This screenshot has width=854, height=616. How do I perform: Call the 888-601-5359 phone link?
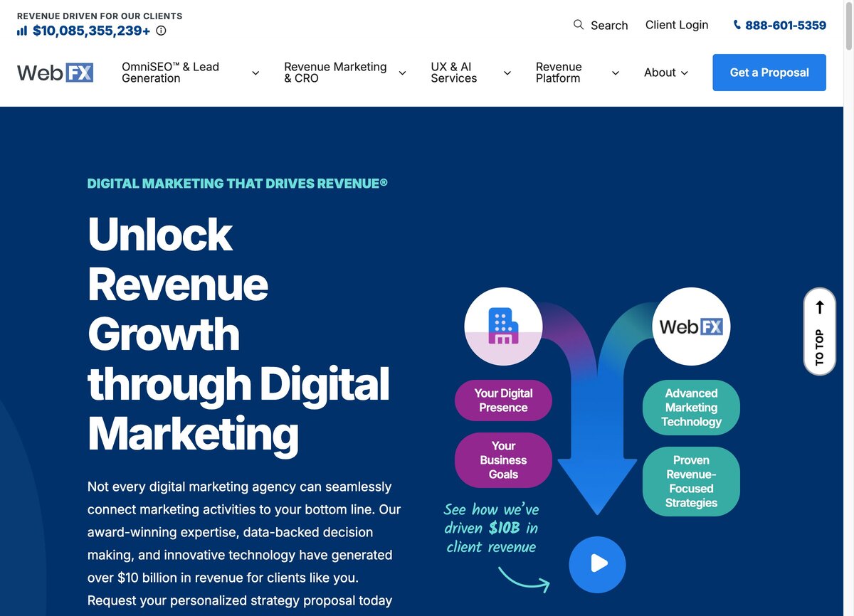tap(786, 26)
